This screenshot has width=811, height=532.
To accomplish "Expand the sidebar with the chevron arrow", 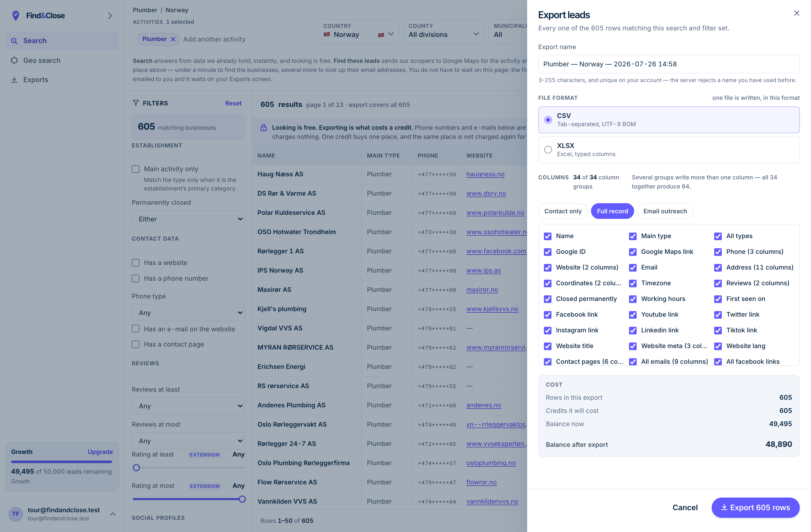I will tap(110, 16).
